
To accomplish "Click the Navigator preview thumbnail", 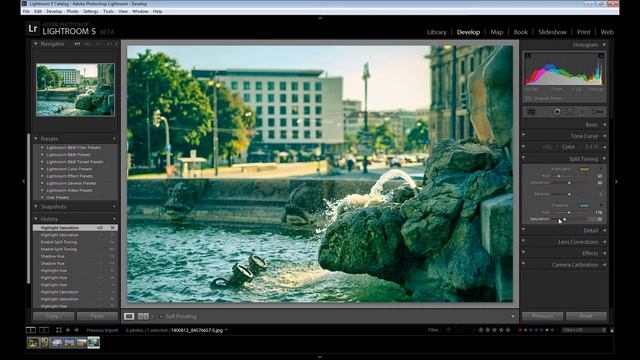I will tap(75, 90).
